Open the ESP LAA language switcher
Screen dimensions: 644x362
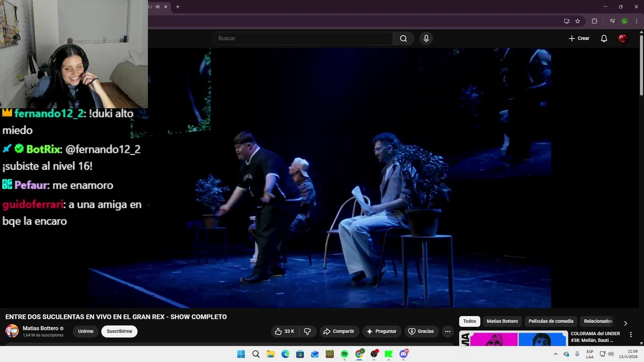coord(590,354)
